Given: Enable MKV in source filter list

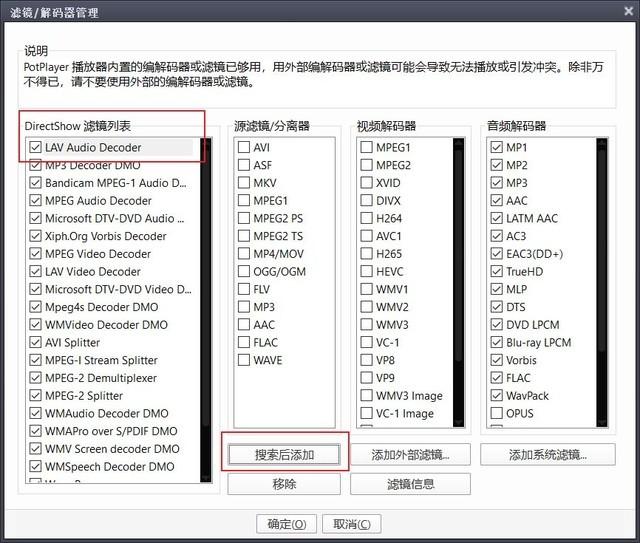Looking at the screenshot, I should pyautogui.click(x=243, y=183).
